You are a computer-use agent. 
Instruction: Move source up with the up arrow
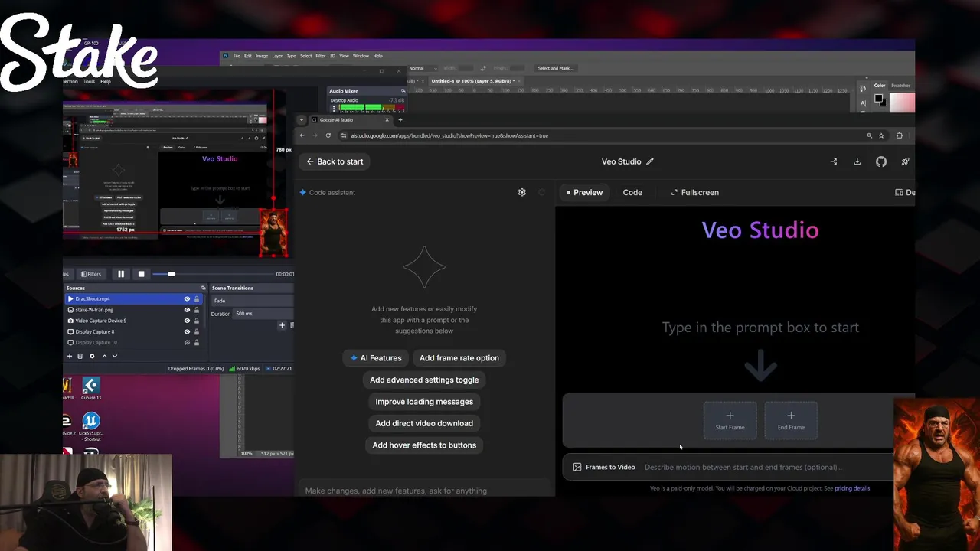tap(104, 356)
